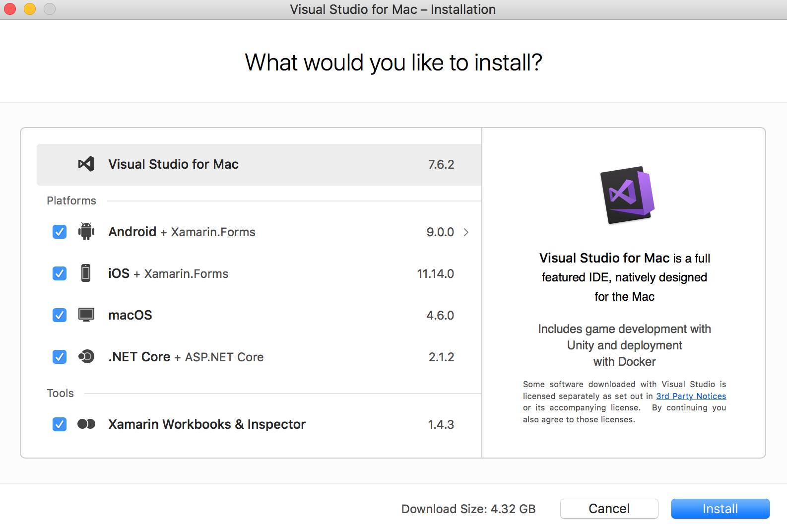Select the iOS + Xamarin.Forms label
787x532 pixels.
[x=168, y=273]
